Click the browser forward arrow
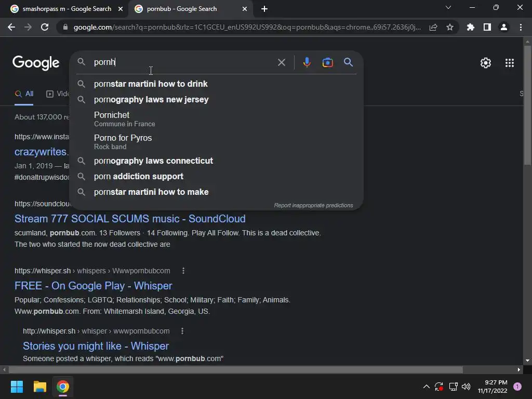532x399 pixels. [x=28, y=27]
